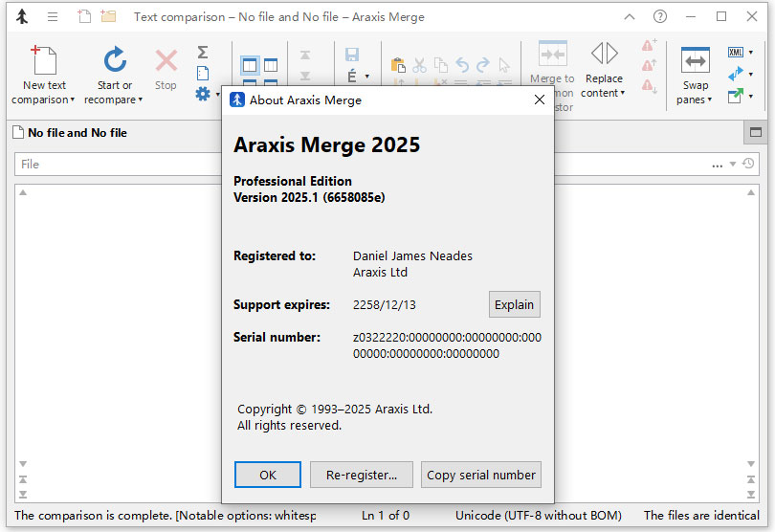Click the window with green arrow icon

tap(736, 96)
